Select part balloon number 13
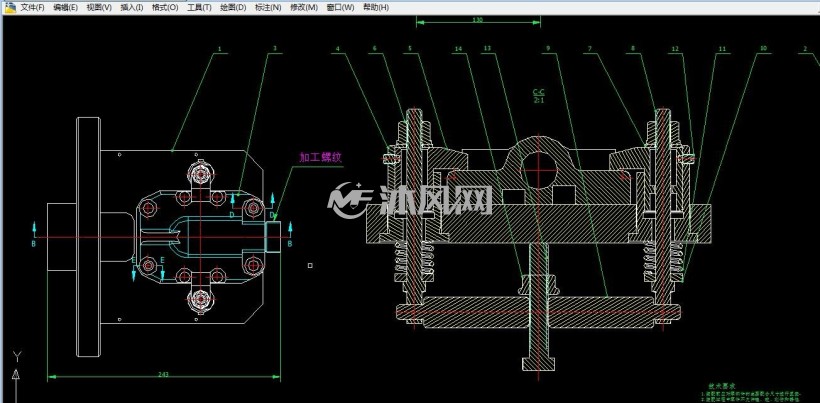Viewport: 820px width, 403px height. pyautogui.click(x=487, y=49)
